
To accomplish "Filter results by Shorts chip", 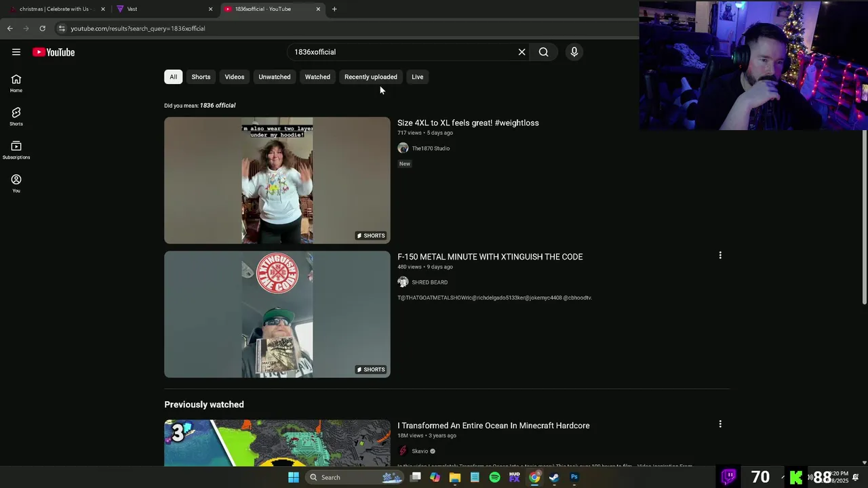I will [201, 77].
